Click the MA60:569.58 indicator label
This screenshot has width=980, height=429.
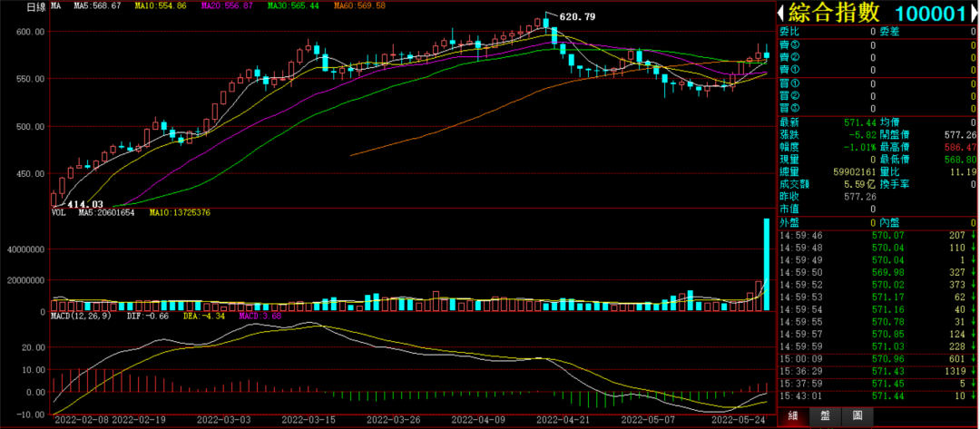[359, 6]
